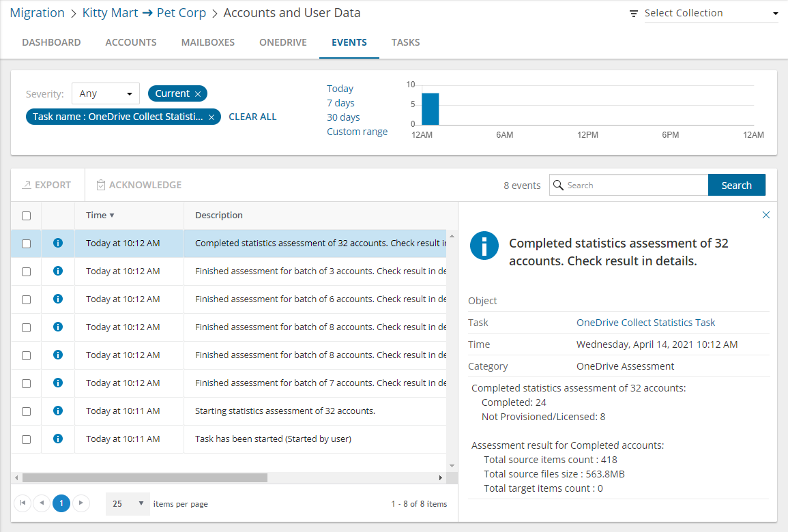The width and height of the screenshot is (788, 532).
Task: Click the Clear All filters link
Action: (252, 117)
